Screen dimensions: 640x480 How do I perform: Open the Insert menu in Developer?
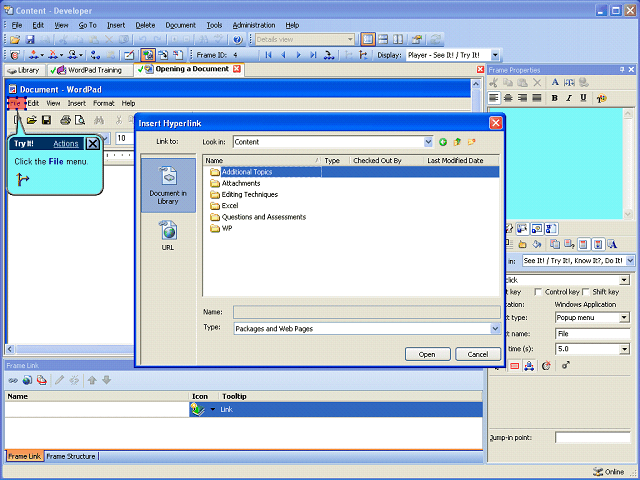pos(116,25)
